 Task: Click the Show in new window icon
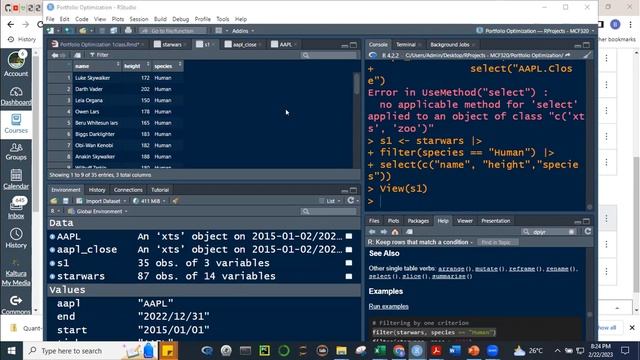(x=78, y=55)
